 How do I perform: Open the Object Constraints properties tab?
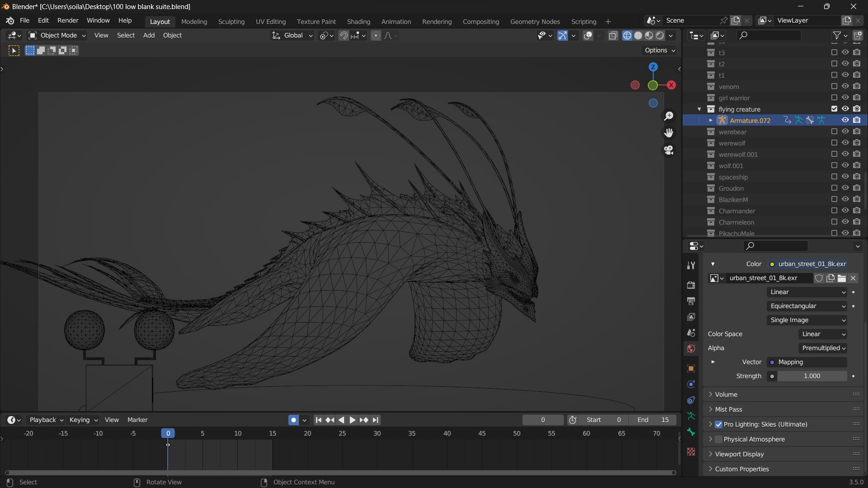pyautogui.click(x=691, y=400)
